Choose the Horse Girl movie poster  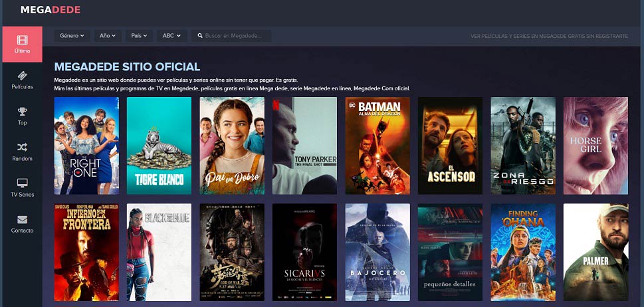click(x=595, y=146)
